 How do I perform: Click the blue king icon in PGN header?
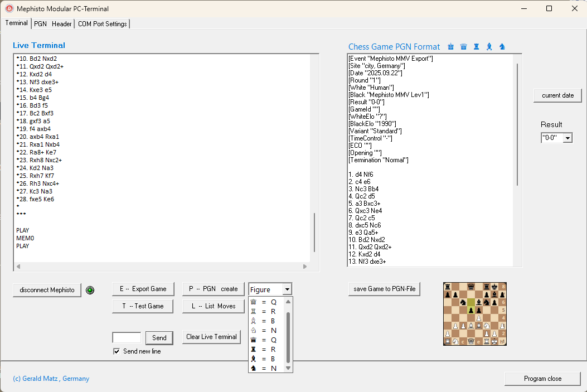click(x=451, y=47)
